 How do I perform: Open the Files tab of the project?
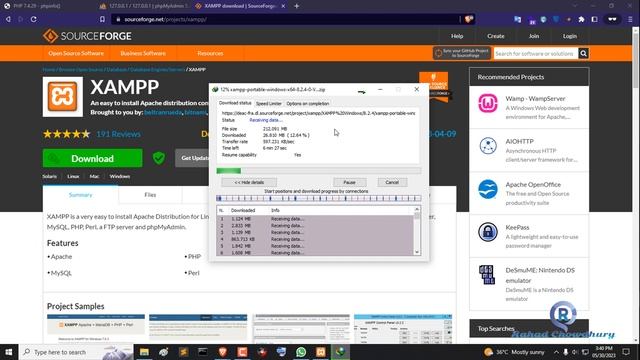click(x=150, y=195)
